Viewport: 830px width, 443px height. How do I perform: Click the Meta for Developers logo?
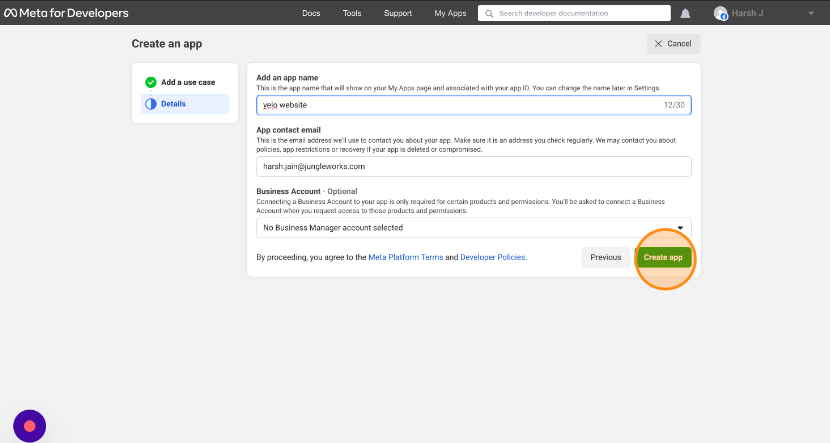pyautogui.click(x=66, y=13)
